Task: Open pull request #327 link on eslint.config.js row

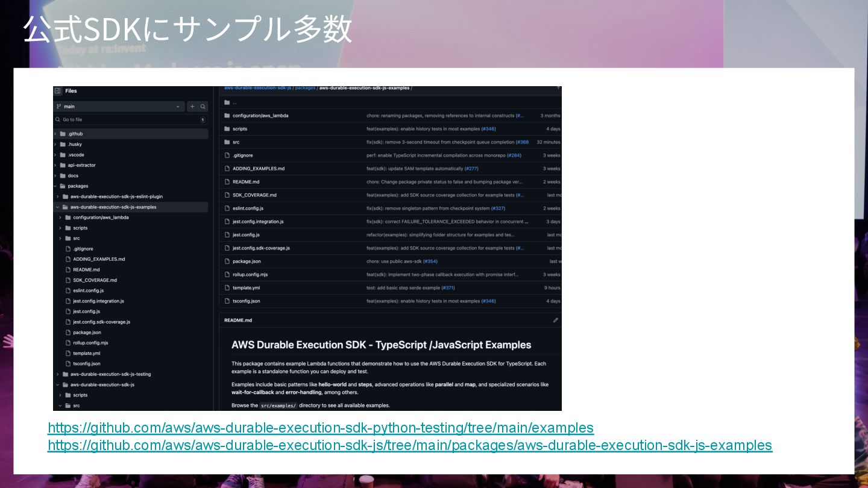Action: coord(498,208)
